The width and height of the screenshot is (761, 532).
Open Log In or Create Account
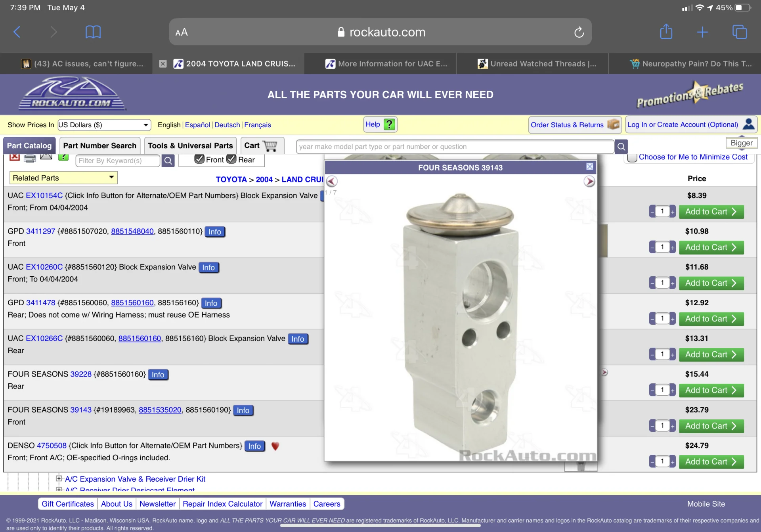pyautogui.click(x=691, y=124)
